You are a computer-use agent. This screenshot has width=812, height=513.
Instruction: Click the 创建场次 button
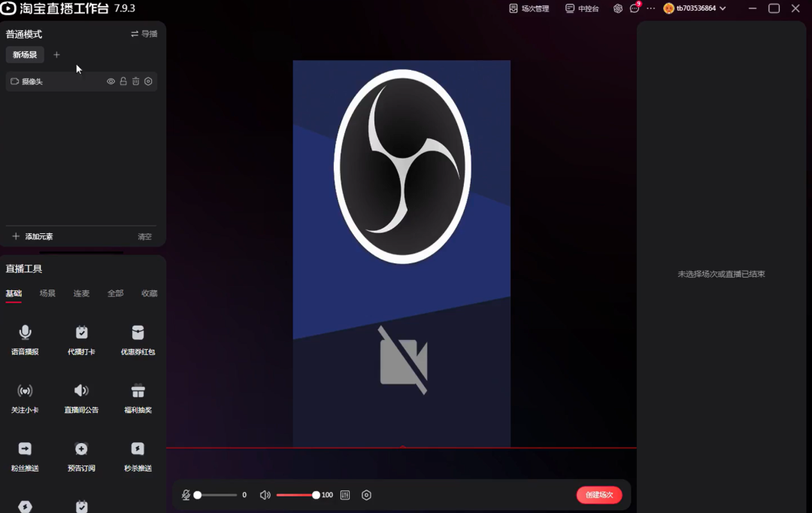(x=599, y=495)
